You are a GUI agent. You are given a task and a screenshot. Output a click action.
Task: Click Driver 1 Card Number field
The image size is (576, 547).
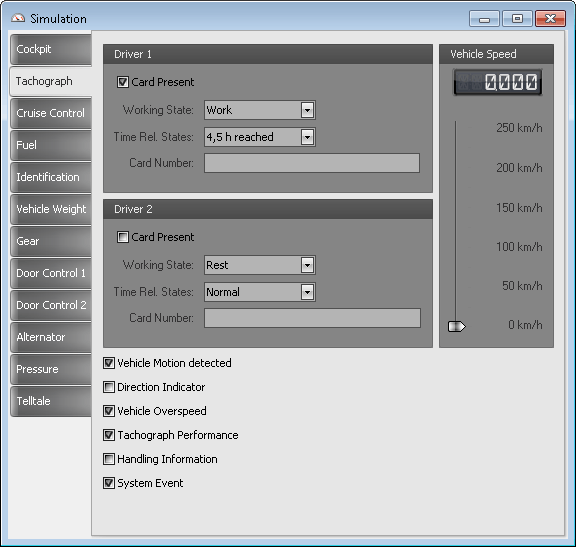pos(312,163)
